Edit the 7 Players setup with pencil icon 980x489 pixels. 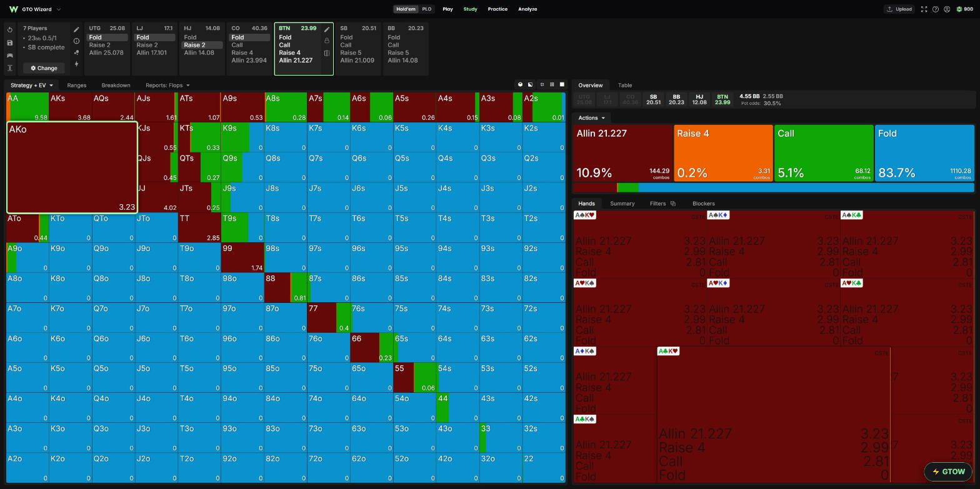tap(76, 29)
